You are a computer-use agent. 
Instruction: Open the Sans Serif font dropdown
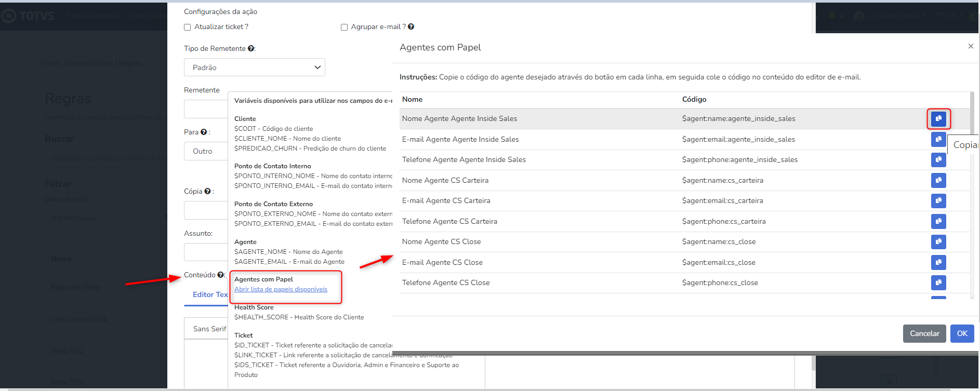pyautogui.click(x=209, y=329)
